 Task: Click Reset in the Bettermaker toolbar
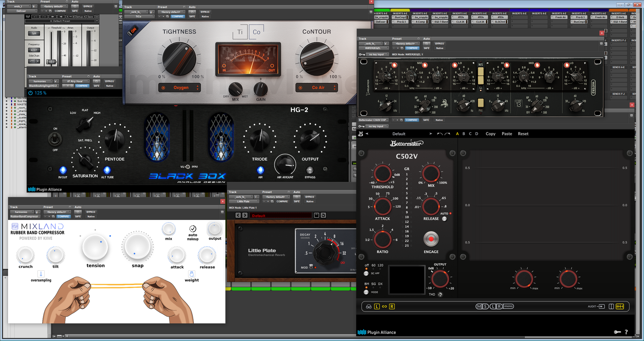tap(523, 134)
